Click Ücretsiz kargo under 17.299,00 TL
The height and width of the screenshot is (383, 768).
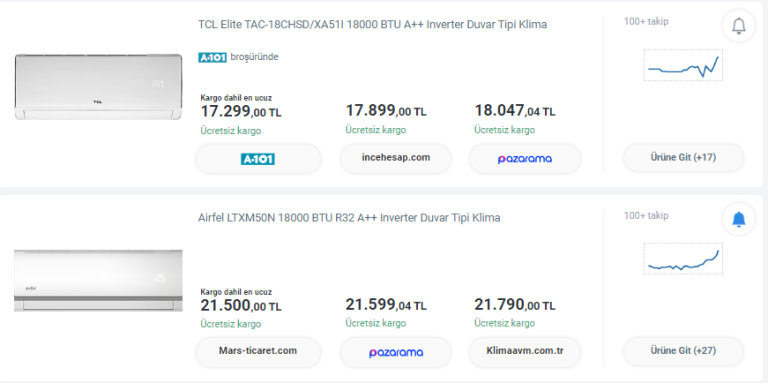[230, 131]
